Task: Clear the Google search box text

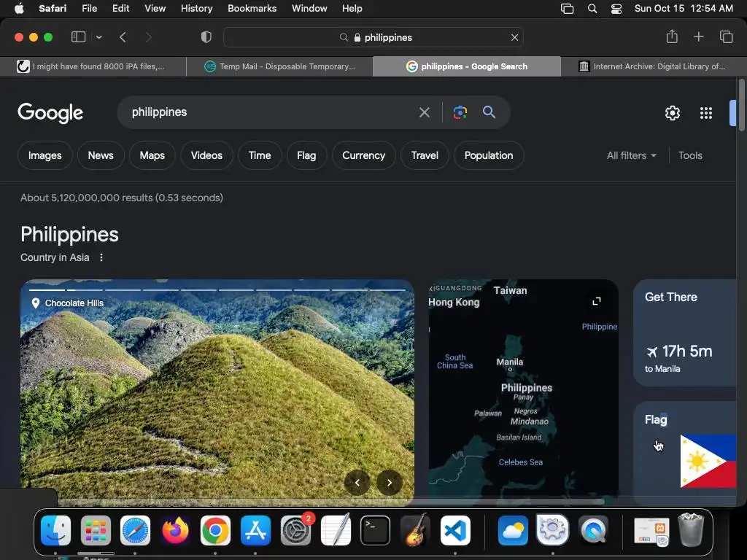Action: point(424,112)
